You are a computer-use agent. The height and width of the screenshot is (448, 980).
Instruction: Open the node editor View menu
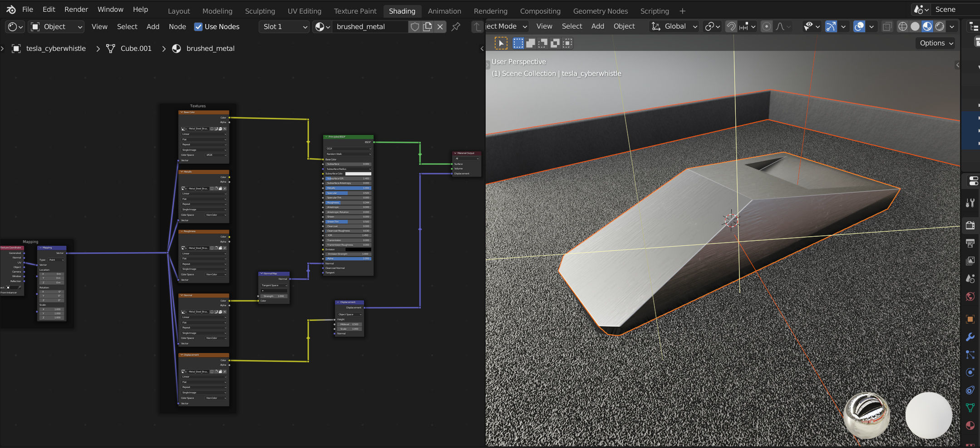(x=99, y=27)
